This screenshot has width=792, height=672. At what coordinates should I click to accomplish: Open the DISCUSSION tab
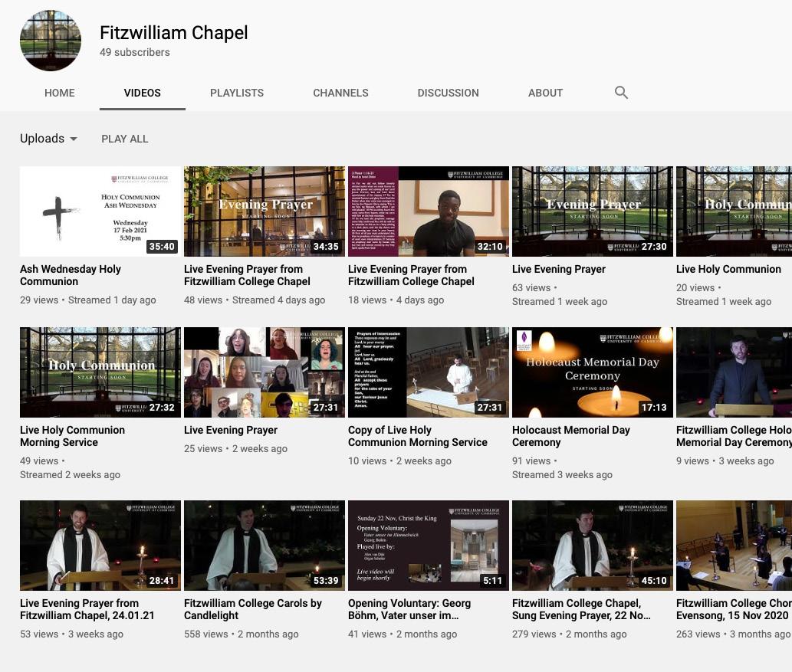click(448, 93)
